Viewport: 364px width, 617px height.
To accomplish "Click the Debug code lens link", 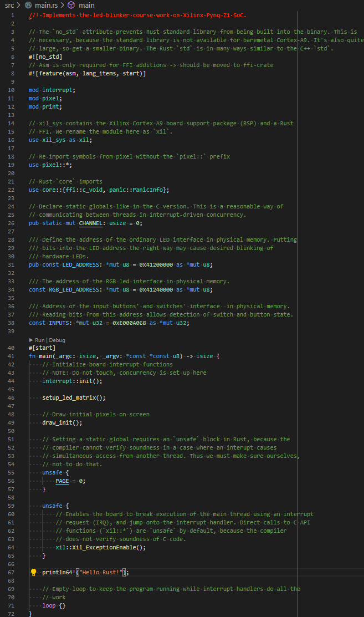I will pos(58,339).
